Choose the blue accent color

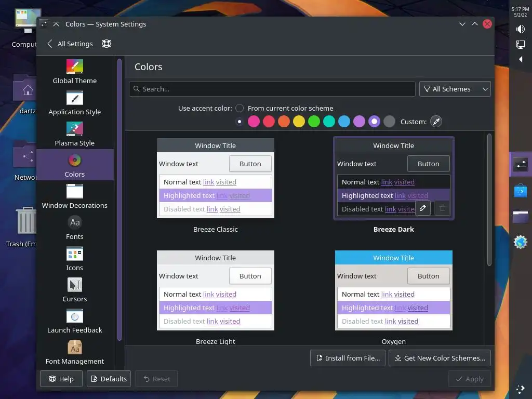point(344,122)
